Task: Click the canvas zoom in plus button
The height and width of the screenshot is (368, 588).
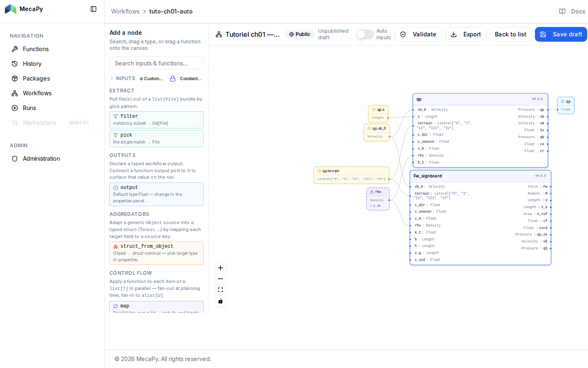Action: pos(220,268)
